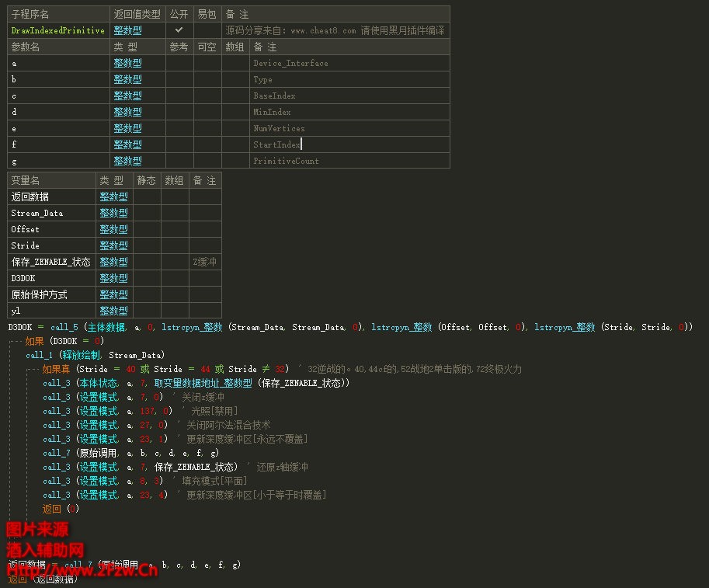Click return type 整数型 of DrawIndexedPrimitive
The width and height of the screenshot is (709, 588).
point(127,30)
